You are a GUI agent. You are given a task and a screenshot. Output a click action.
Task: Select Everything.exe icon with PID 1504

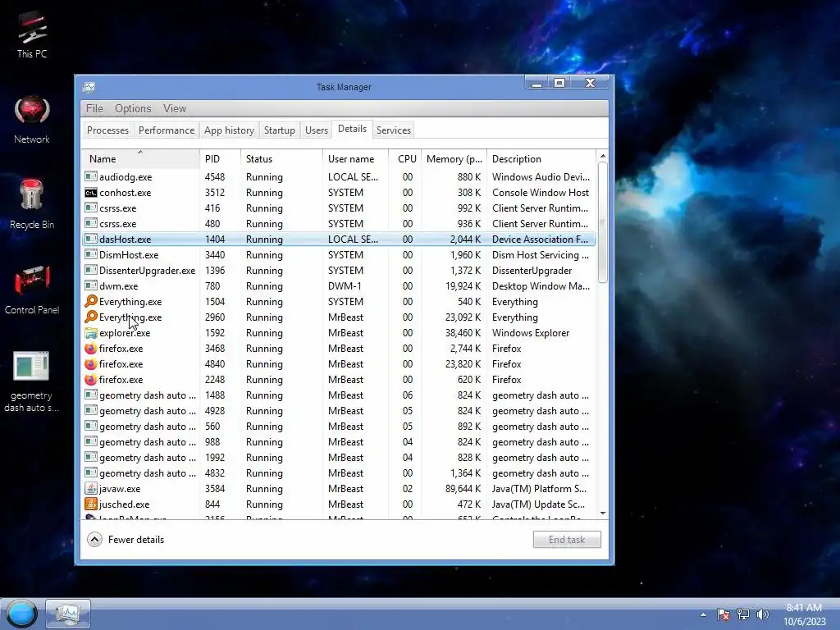pyautogui.click(x=90, y=301)
